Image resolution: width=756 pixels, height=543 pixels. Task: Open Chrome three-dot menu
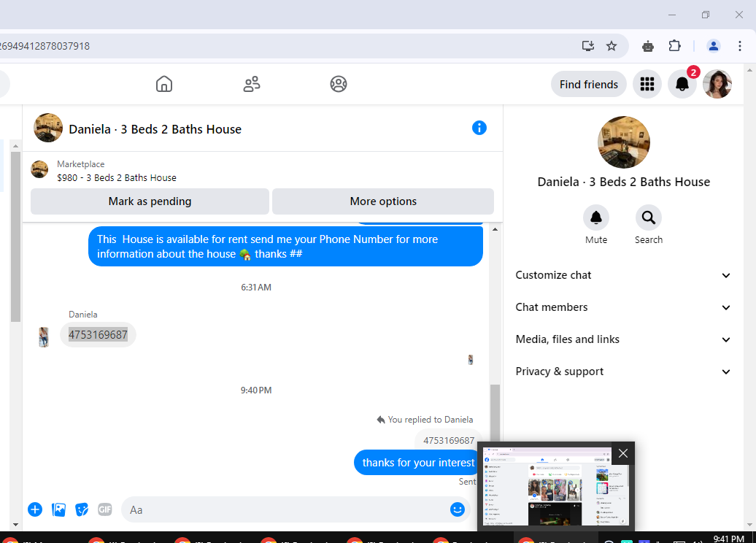pos(740,46)
